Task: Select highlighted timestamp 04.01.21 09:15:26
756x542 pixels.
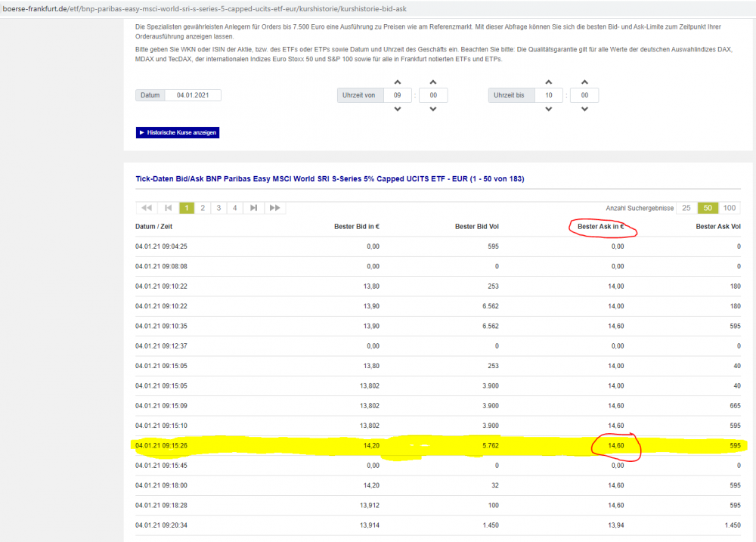Action: pyautogui.click(x=161, y=445)
